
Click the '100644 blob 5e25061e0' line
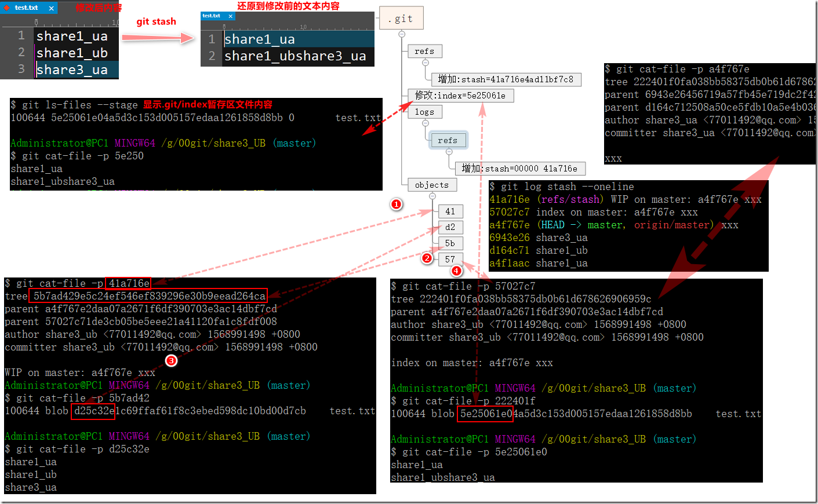click(x=576, y=414)
